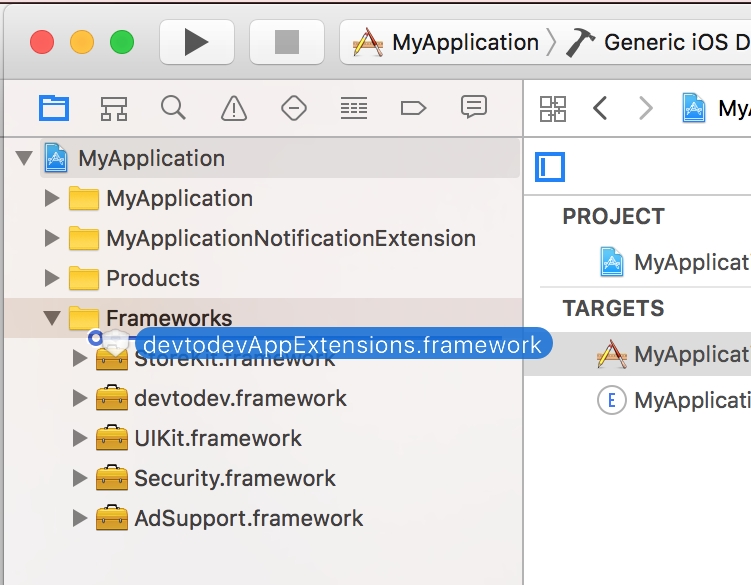Open the Test navigator diamond icon
Image resolution: width=751 pixels, height=585 pixels.
coord(294,108)
